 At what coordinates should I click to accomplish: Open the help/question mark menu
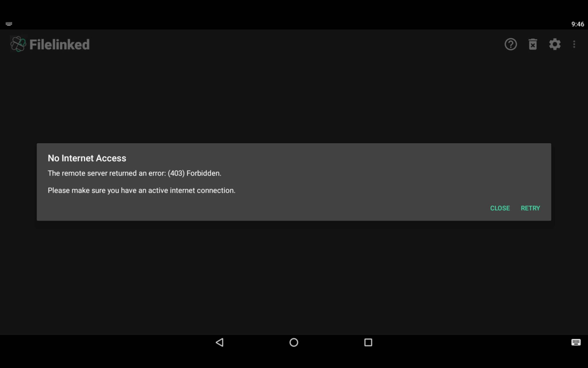point(511,44)
